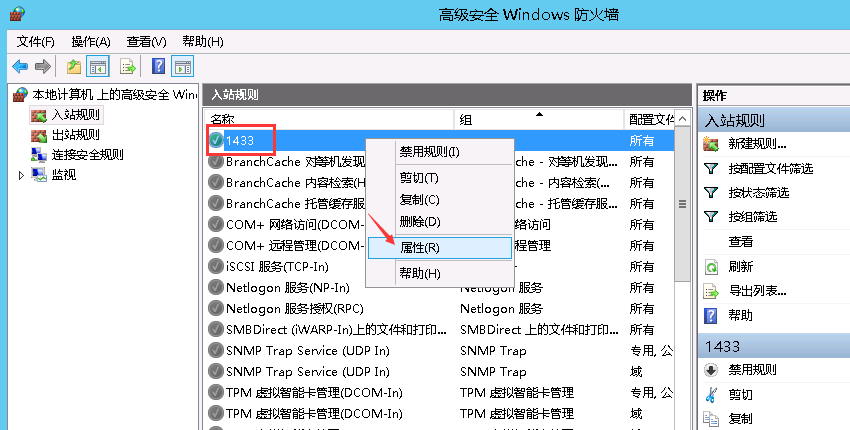This screenshot has height=430, width=850.
Task: Toggle the Show/Hide Action pane toolbar icon
Action: 182,67
